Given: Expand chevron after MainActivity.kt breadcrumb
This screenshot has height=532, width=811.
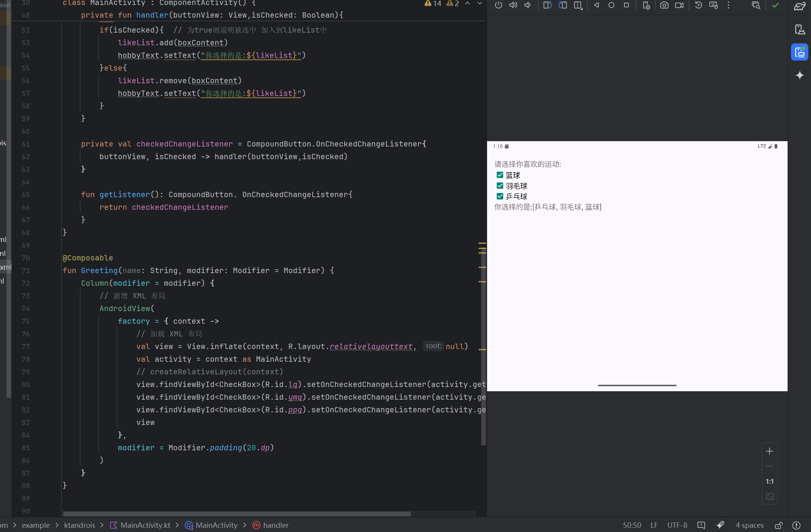Looking at the screenshot, I should click(177, 525).
